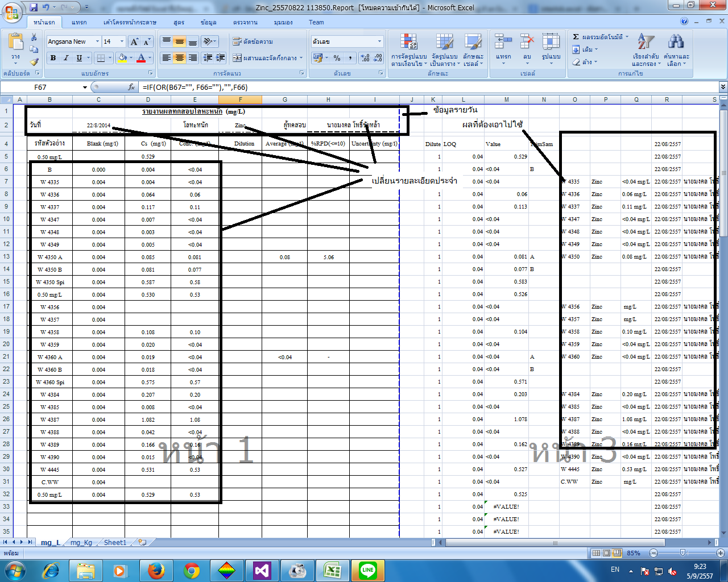The image size is (728, 582).
Task: Apply the Percent Style number format
Action: tap(337, 58)
